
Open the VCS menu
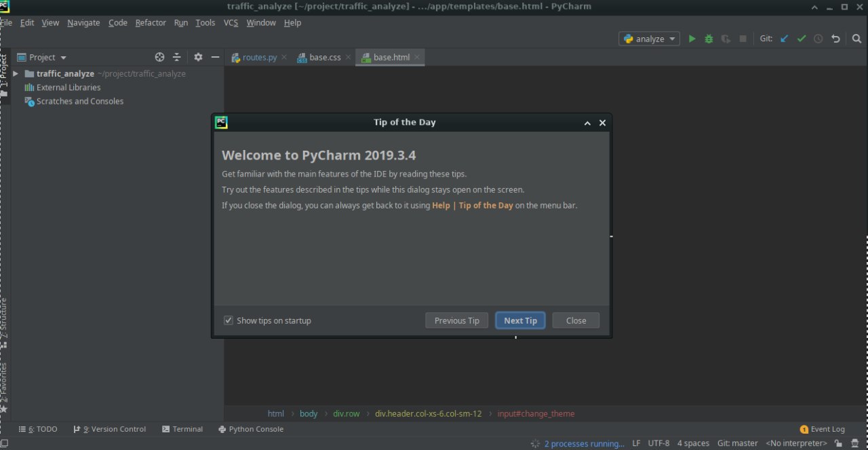[x=231, y=22]
